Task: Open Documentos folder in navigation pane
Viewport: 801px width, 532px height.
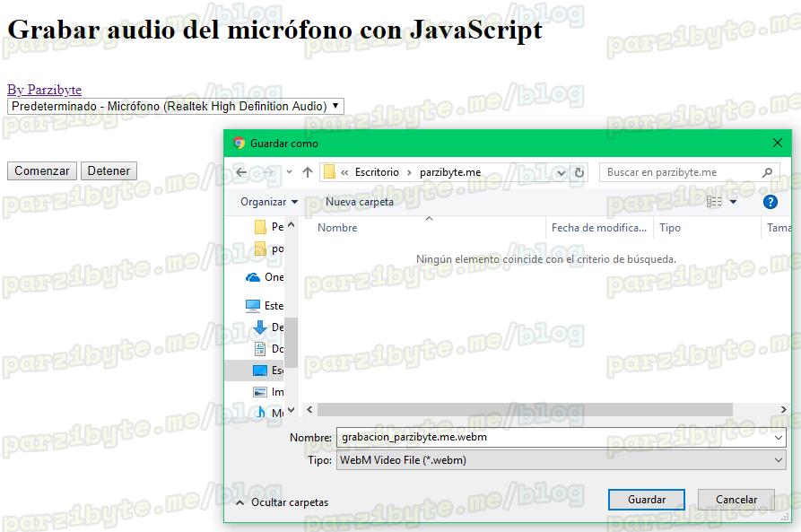Action: click(269, 348)
